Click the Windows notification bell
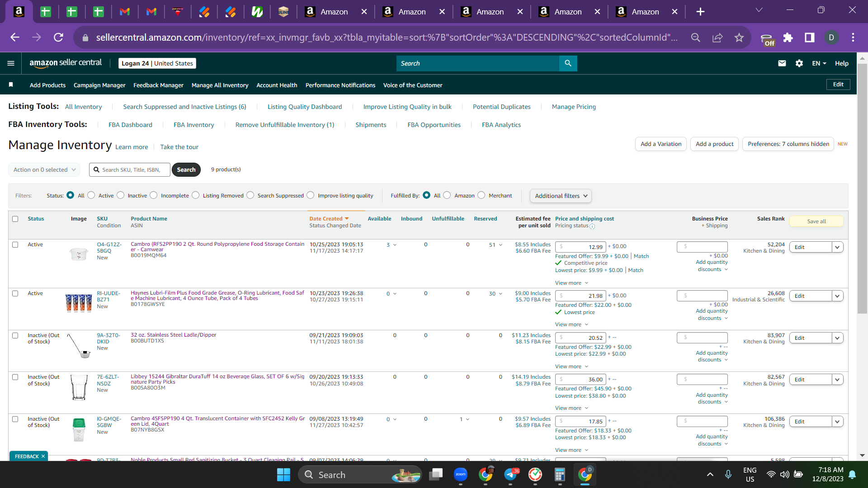Viewport: 868px width, 488px height. tap(852, 474)
